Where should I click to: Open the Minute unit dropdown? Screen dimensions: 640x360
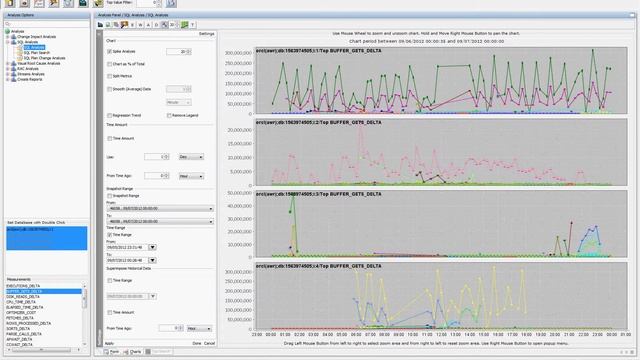pos(178,102)
